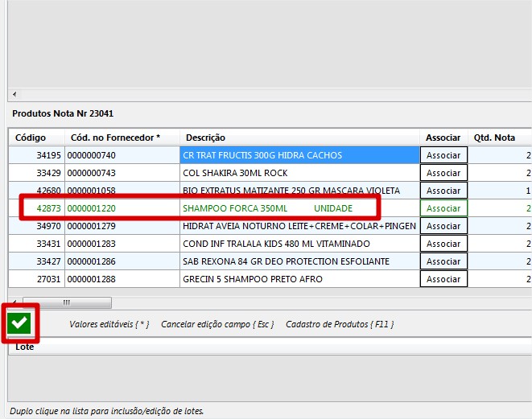Click Associar for GRECIN 5 SHAMPOO PRETO
This screenshot has width=532, height=419.
pos(443,279)
